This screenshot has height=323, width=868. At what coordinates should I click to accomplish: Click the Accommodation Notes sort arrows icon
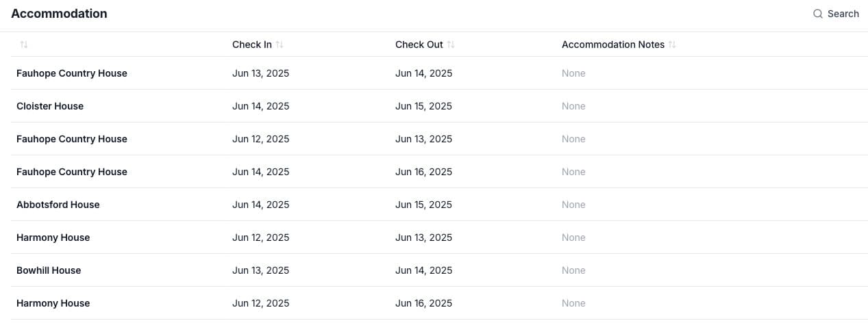tap(672, 44)
